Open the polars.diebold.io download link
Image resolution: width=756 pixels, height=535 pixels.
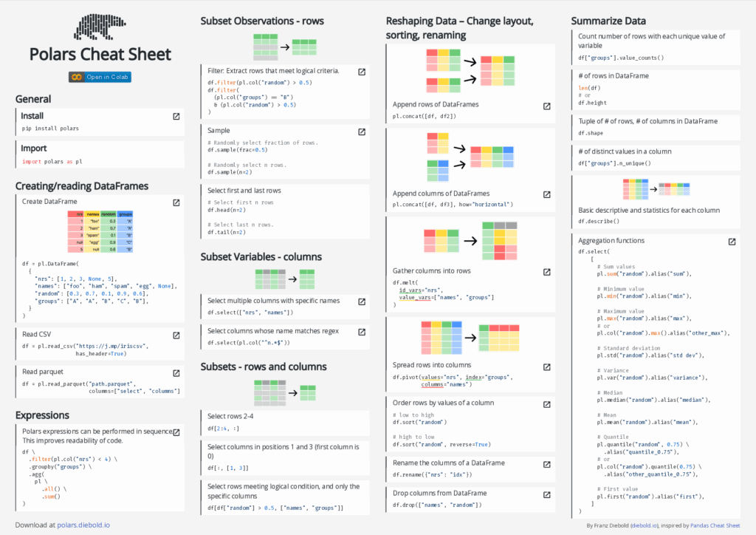83,525
